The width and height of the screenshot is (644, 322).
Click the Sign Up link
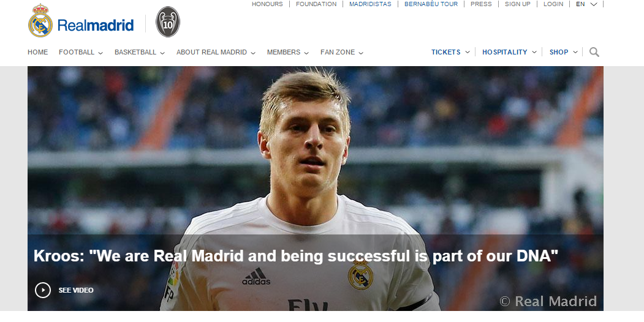518,4
